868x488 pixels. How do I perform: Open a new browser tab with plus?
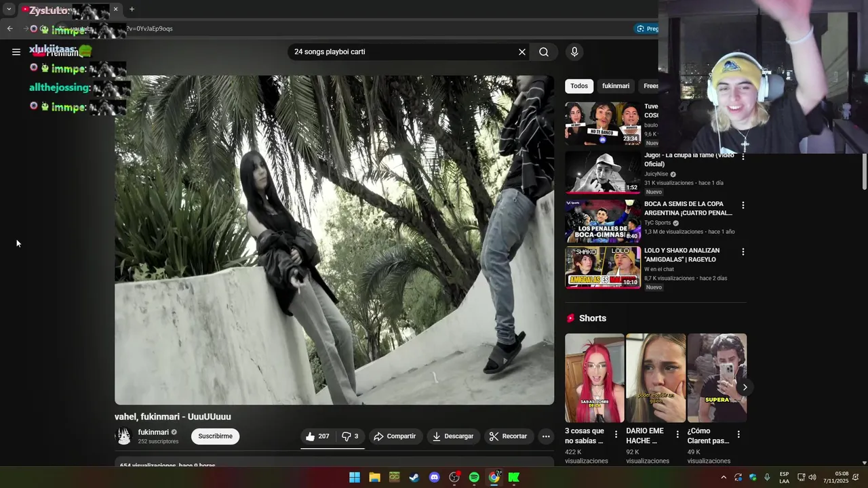coord(132,9)
